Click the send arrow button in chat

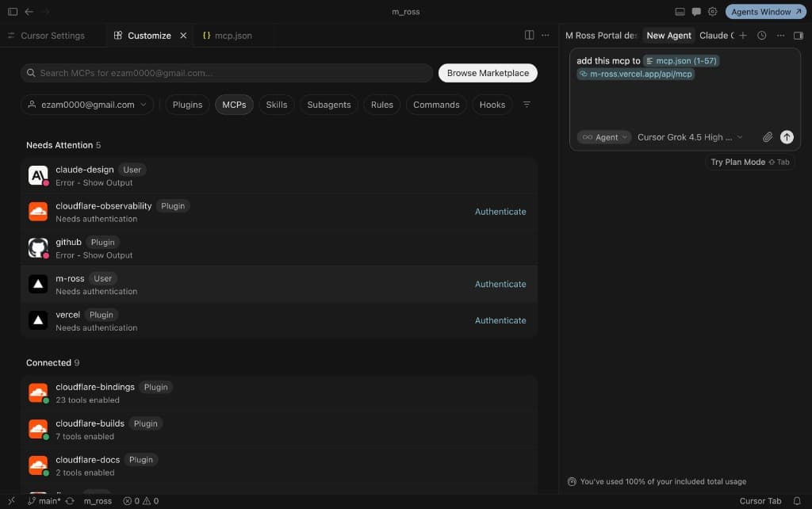(786, 137)
